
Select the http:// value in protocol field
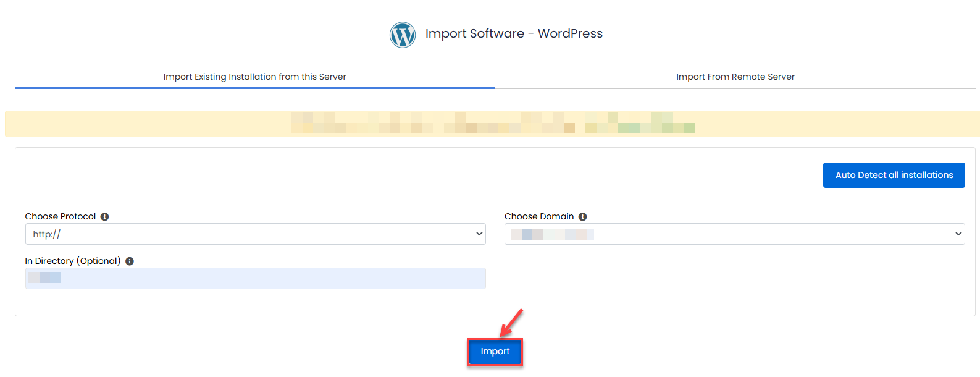(47, 234)
